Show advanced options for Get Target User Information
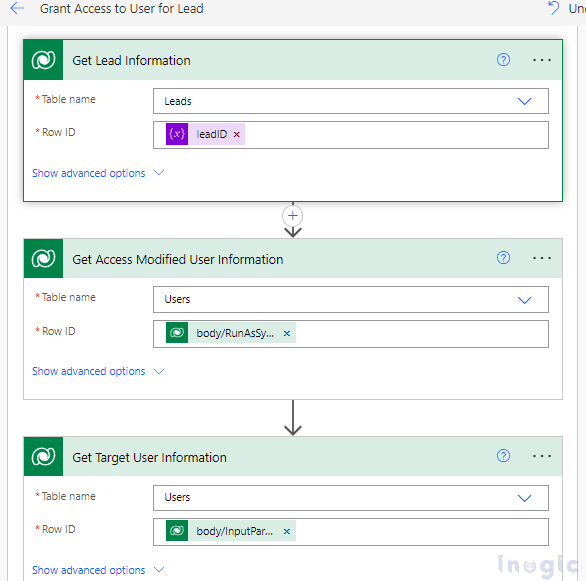586x581 pixels. pyautogui.click(x=98, y=570)
